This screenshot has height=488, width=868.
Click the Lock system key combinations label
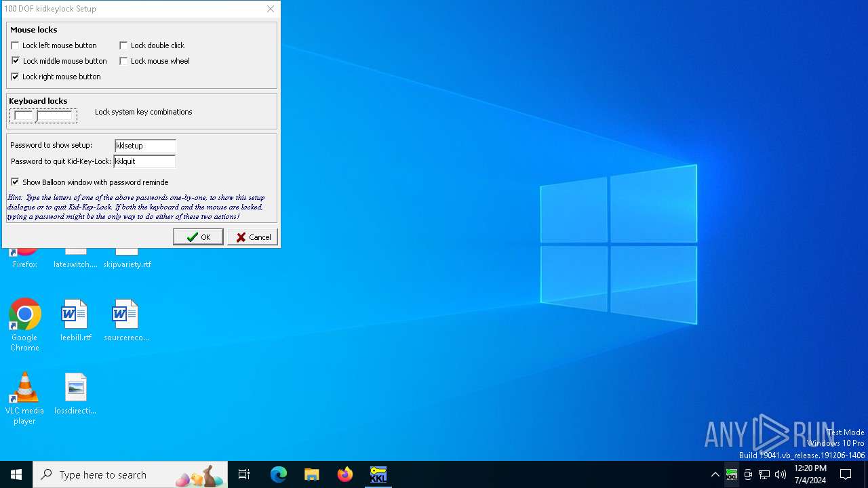tap(144, 112)
